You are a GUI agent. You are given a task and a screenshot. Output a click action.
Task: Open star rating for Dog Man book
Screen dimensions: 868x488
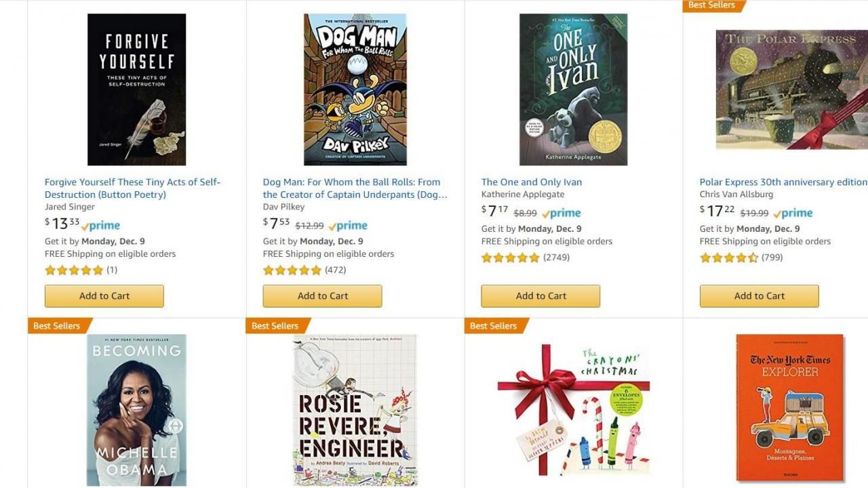(x=292, y=270)
